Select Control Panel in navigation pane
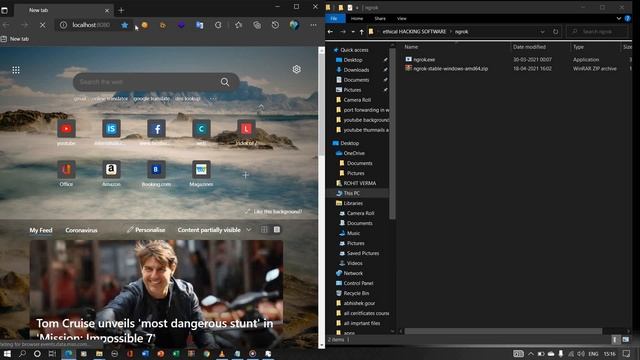 pyautogui.click(x=358, y=283)
